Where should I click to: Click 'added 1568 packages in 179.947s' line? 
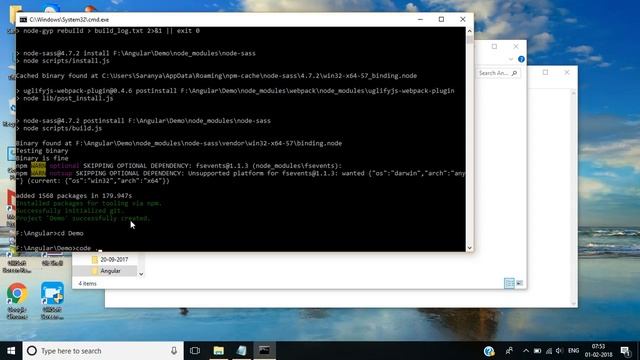click(x=74, y=196)
